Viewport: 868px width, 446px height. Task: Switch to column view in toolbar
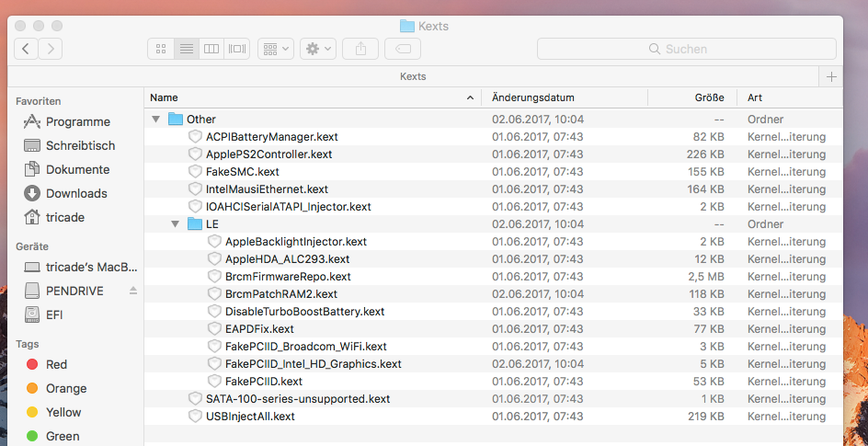[x=211, y=49]
